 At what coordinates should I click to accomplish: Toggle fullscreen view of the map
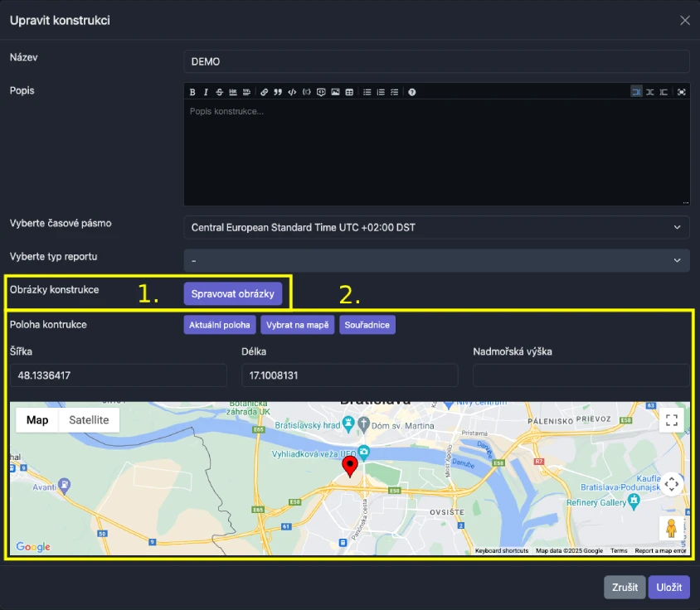[x=672, y=420]
